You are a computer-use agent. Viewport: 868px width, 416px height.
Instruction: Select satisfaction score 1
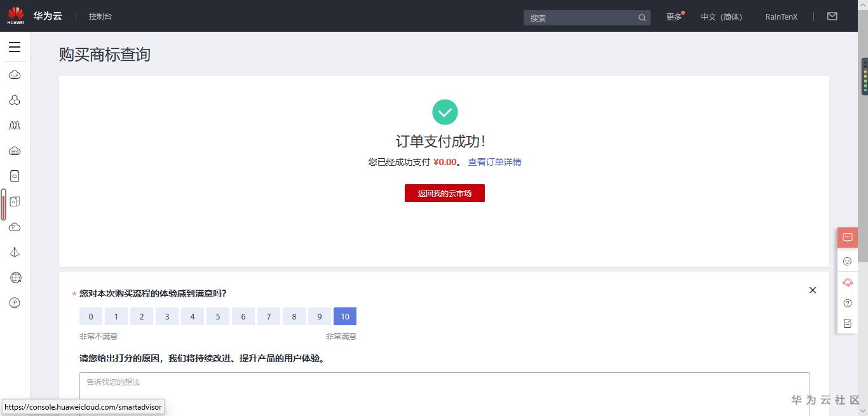tap(116, 316)
